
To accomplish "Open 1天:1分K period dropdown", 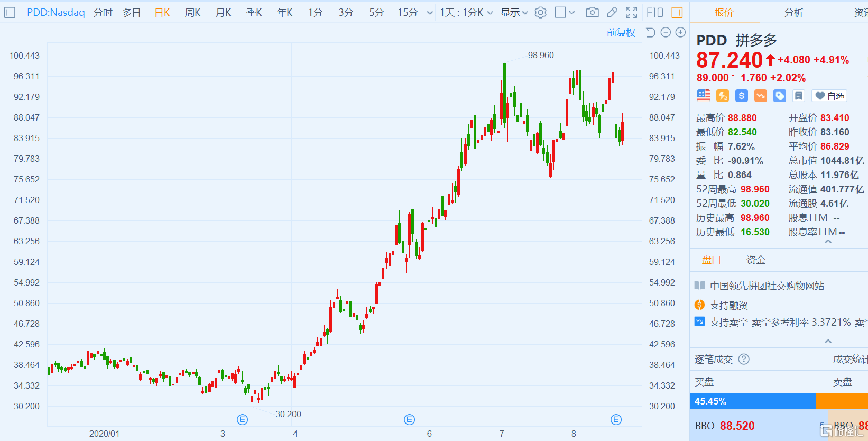I will point(466,12).
